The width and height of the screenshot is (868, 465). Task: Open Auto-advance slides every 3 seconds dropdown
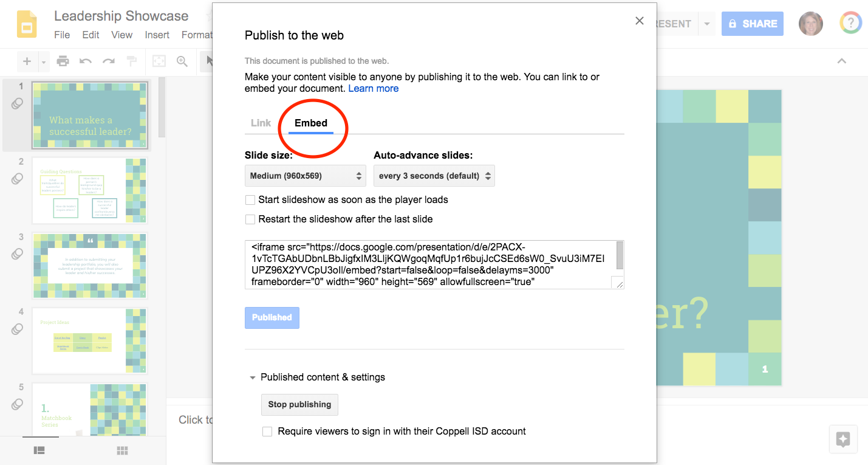tap(434, 176)
